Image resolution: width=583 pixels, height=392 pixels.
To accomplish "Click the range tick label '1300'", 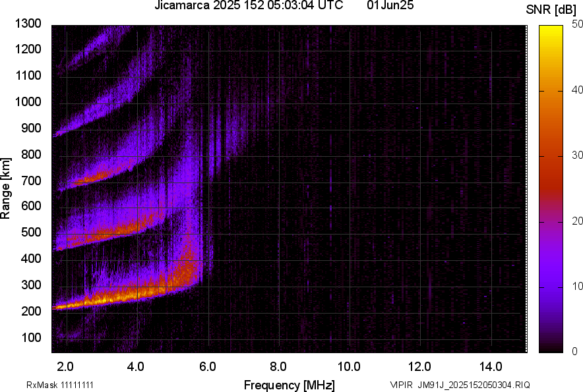I will pos(28,24).
